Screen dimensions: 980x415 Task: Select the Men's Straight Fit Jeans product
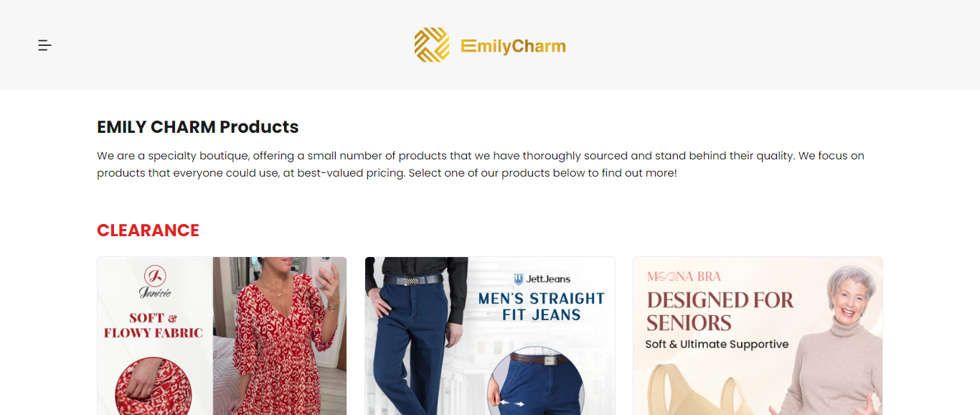click(x=490, y=335)
